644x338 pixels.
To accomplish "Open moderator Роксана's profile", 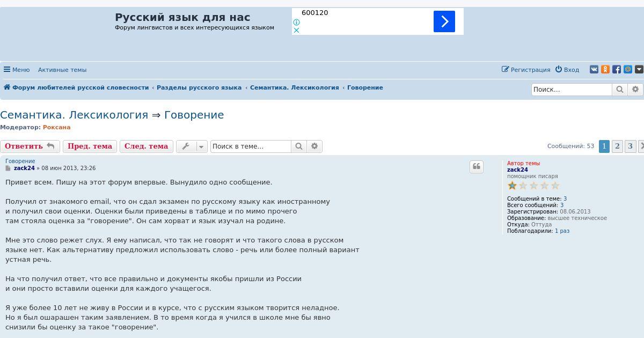I will tap(57, 127).
